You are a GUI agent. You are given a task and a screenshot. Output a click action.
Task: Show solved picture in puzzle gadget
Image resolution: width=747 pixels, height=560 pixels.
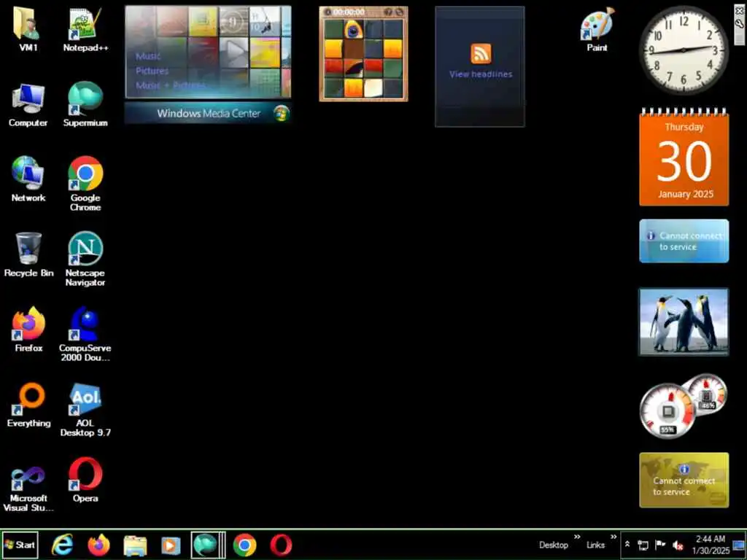[388, 12]
